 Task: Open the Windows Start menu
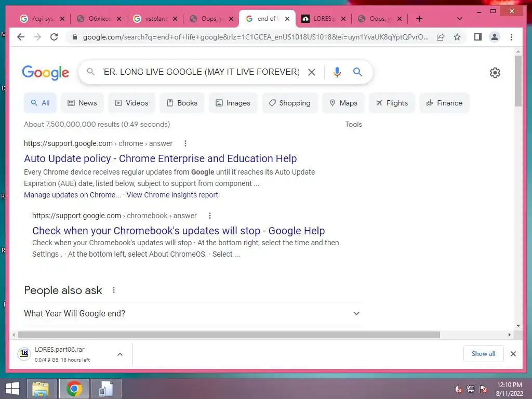pyautogui.click(x=12, y=389)
